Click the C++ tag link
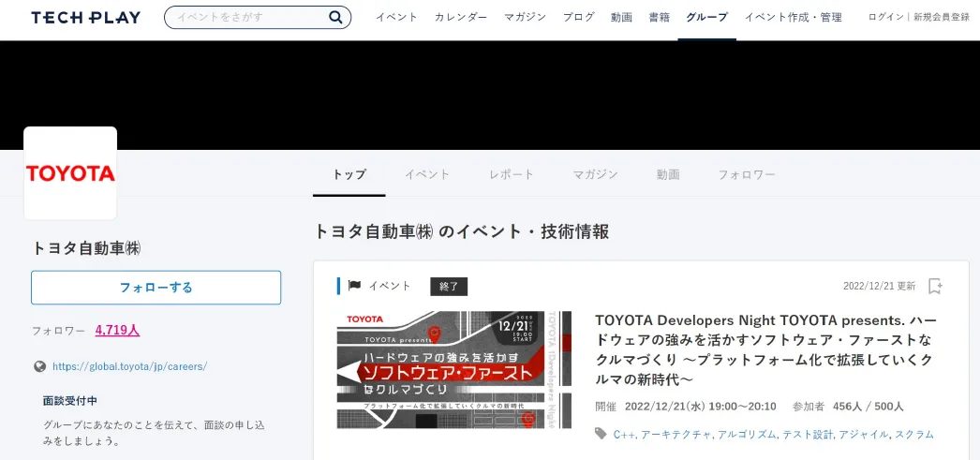This screenshot has width=980, height=460. [624, 435]
